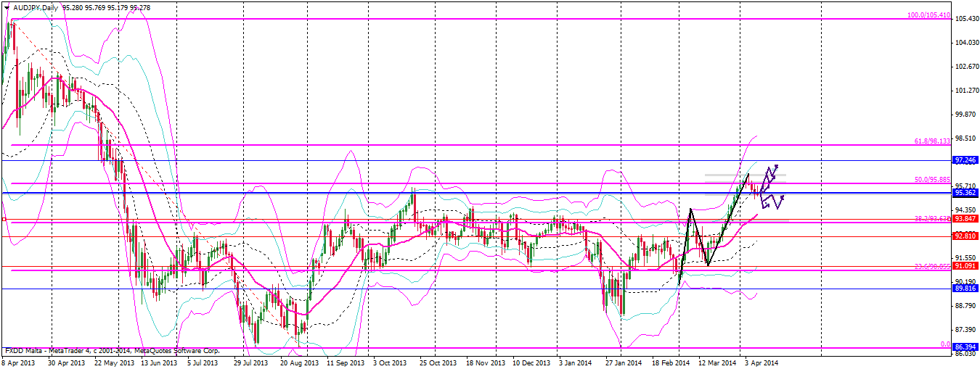Screen dimensions: 980x369
Task: Click the blue 89.816 price label
Action: coord(965,288)
